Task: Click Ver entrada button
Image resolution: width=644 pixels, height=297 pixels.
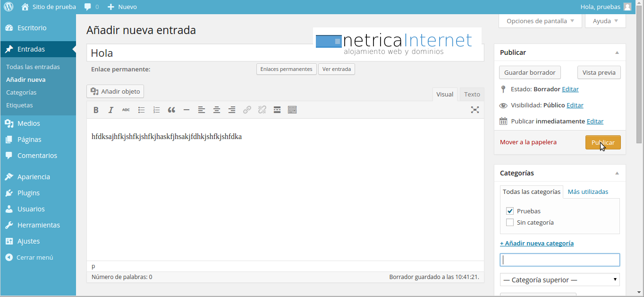Action: click(x=337, y=69)
